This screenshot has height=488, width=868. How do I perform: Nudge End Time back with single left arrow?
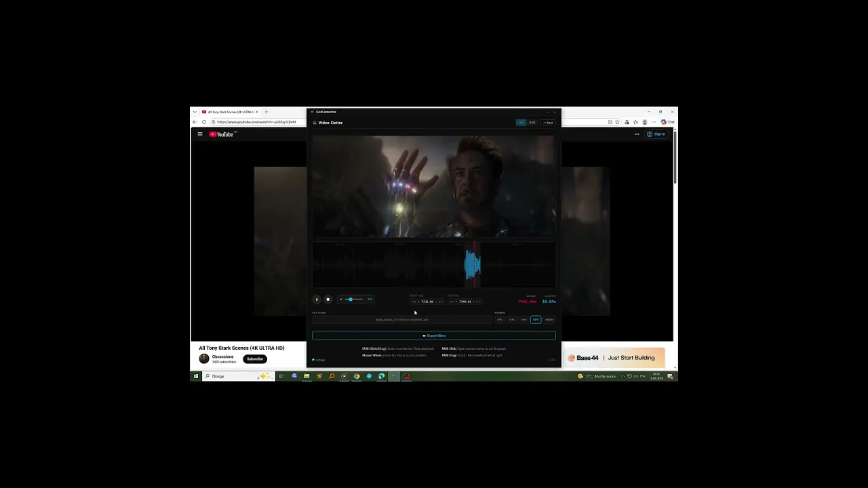point(456,302)
